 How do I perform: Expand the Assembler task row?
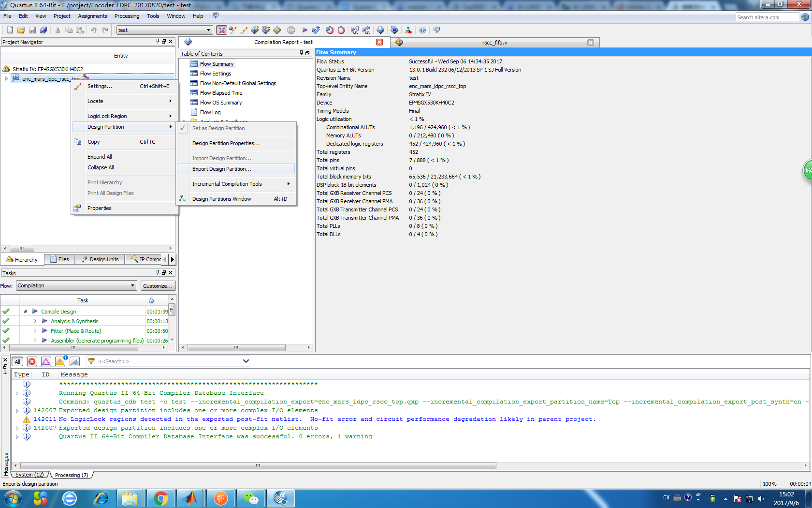(x=35, y=341)
